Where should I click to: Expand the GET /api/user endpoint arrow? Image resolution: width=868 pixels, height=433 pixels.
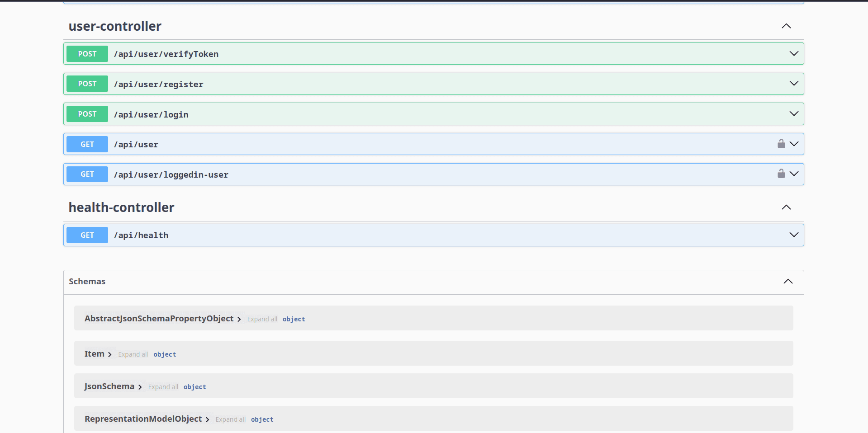(793, 144)
